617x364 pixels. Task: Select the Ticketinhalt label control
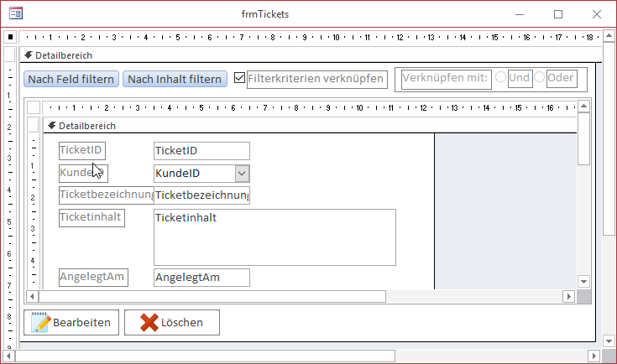[x=92, y=218]
